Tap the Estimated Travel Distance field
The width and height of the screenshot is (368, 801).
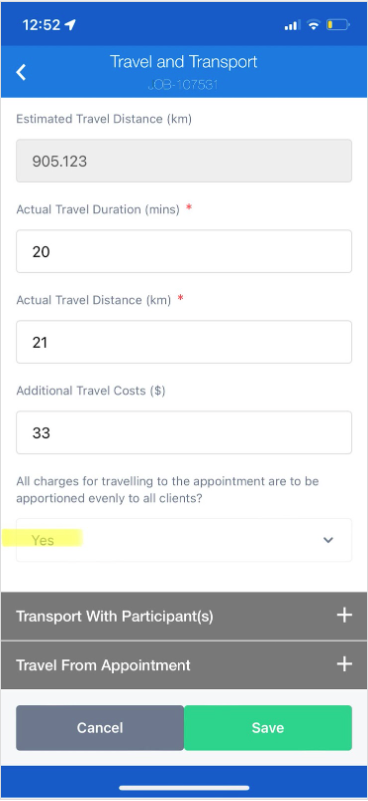point(184,161)
